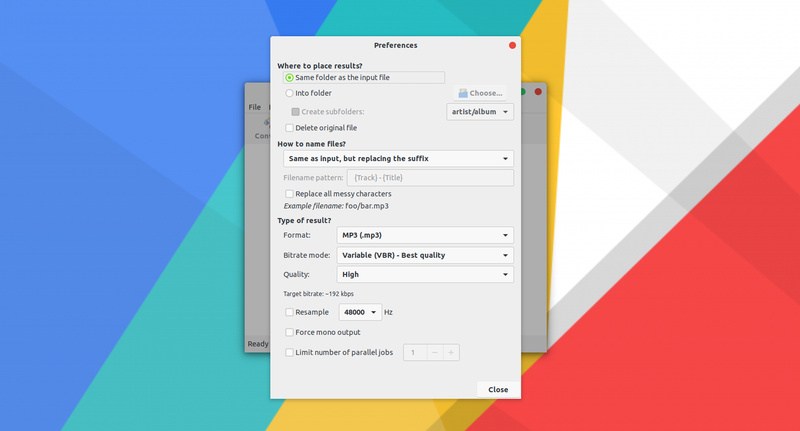This screenshot has height=431, width=800.
Task: Choose the "Into folder" radio option
Action: coord(290,93)
